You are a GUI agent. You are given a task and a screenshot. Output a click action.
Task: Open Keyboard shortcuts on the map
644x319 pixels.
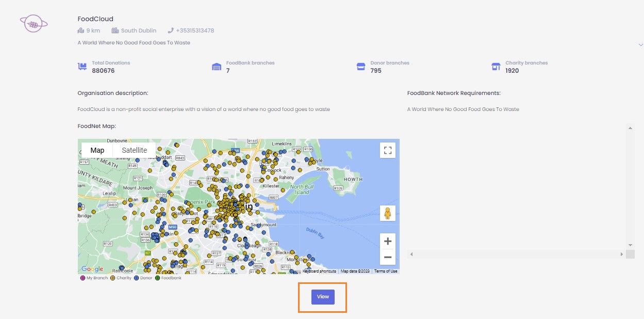tap(320, 271)
